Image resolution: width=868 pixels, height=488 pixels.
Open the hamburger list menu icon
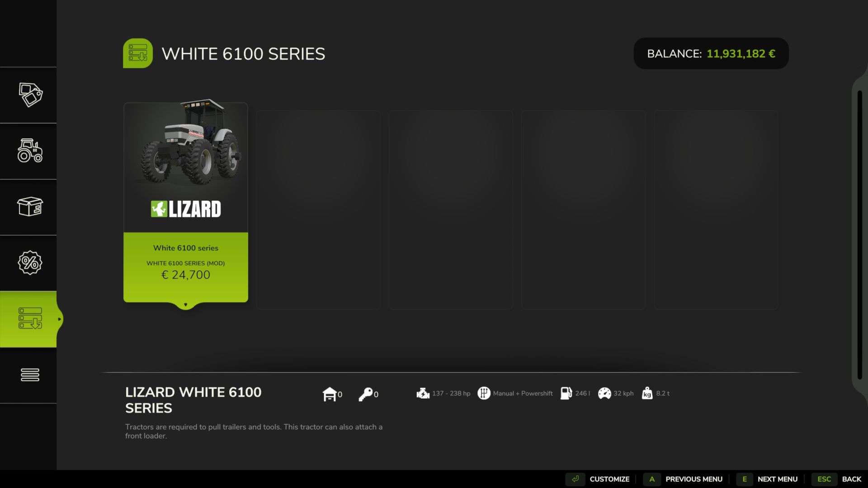pos(30,375)
